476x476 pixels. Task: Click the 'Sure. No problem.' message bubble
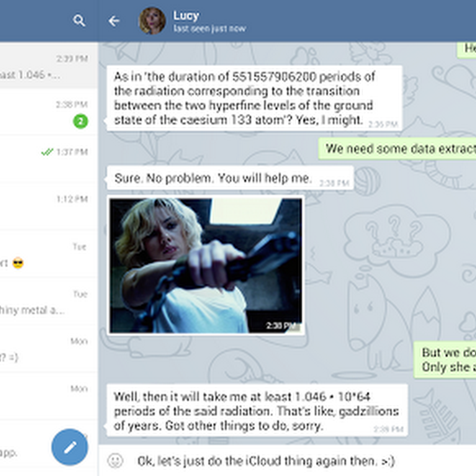(230, 178)
